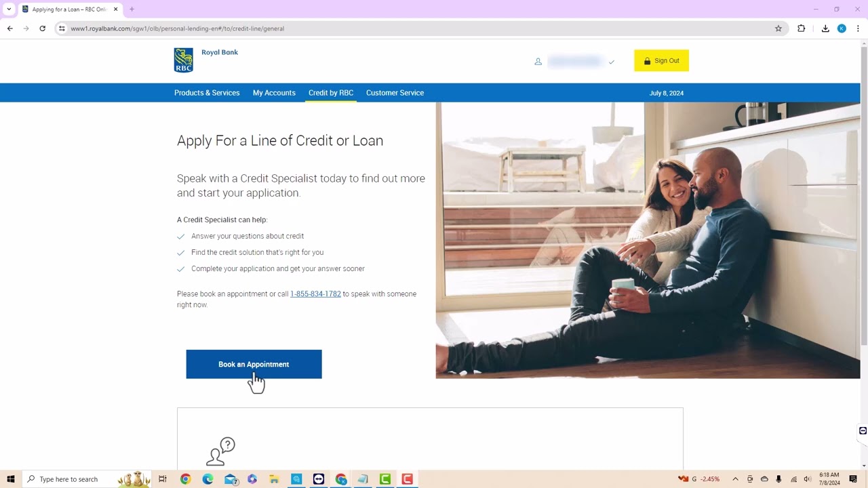Click the OneDrive cloud tray icon

tap(764, 479)
